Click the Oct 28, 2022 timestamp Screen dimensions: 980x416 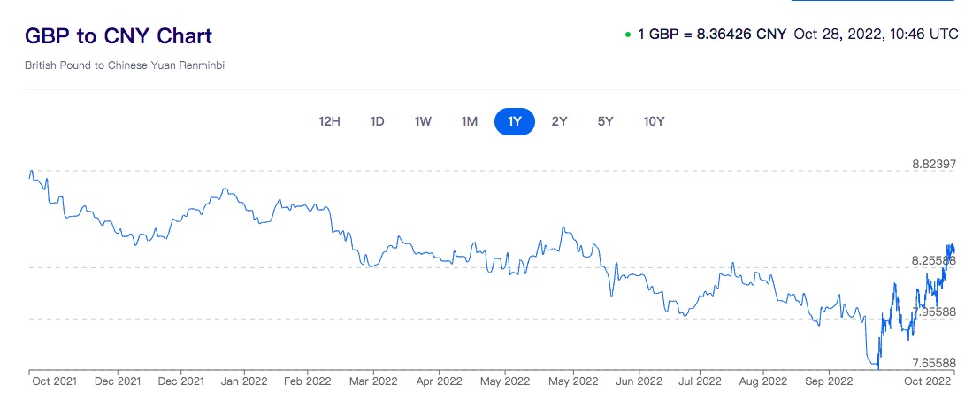[x=876, y=35]
